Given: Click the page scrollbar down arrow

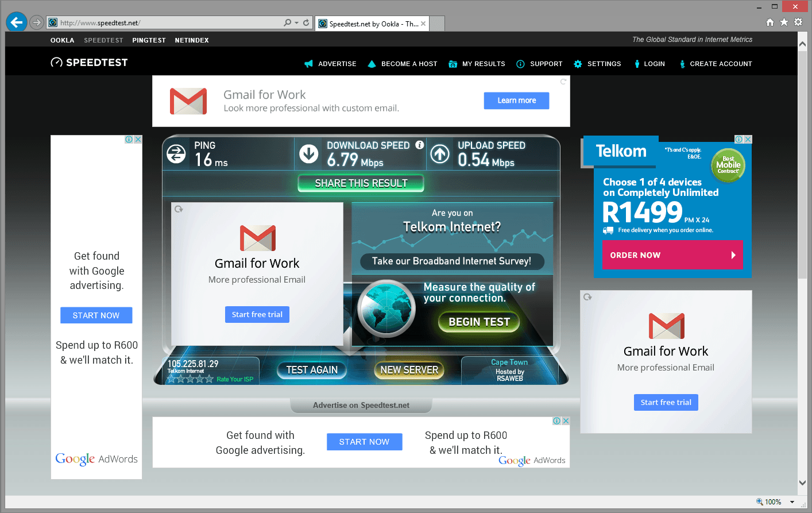Looking at the screenshot, I should [x=802, y=483].
